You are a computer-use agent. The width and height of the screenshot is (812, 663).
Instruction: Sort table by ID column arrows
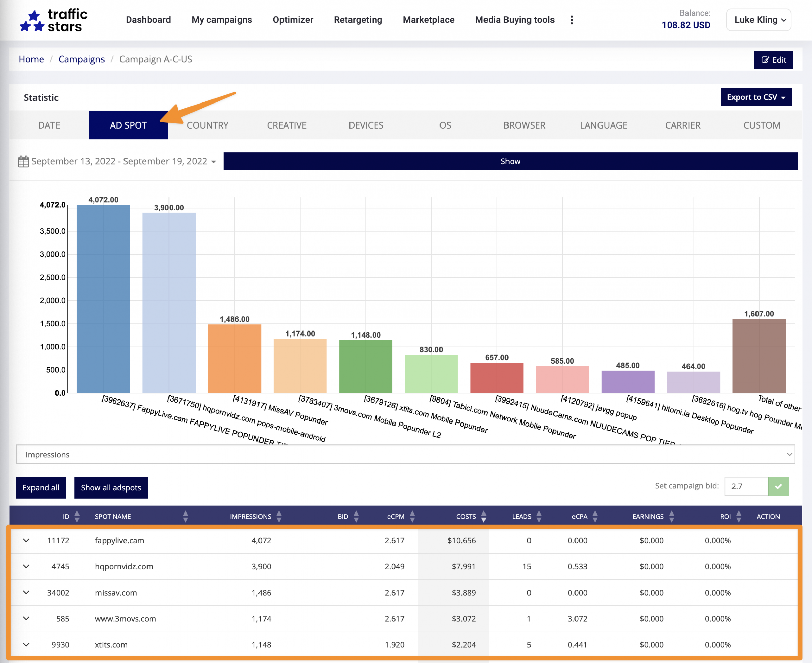[x=77, y=516]
